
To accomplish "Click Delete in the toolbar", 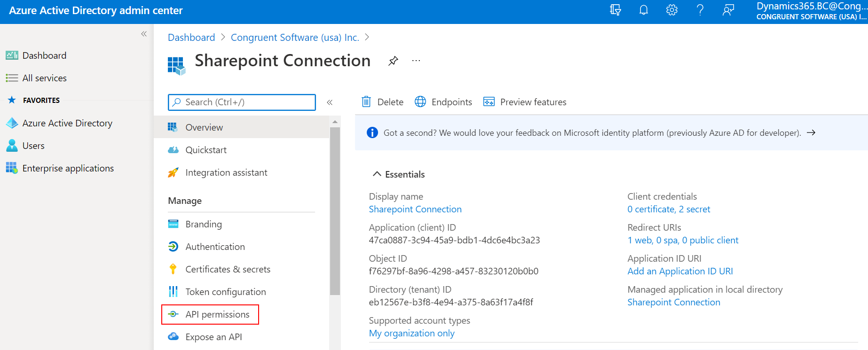I will coord(382,102).
